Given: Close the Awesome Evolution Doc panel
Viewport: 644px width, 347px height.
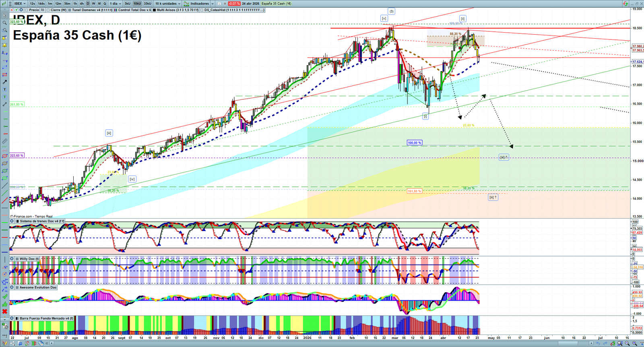Looking at the screenshot, I should click(x=12, y=287).
